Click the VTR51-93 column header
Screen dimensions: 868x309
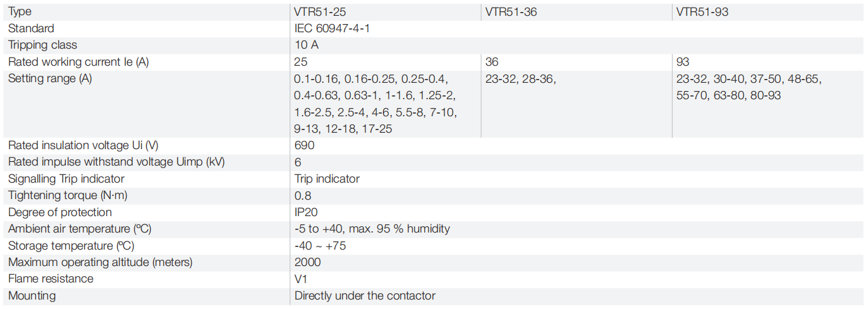[702, 11]
